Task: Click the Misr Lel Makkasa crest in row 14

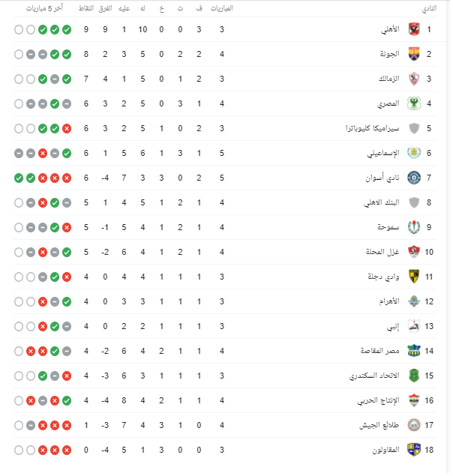Action: click(414, 351)
